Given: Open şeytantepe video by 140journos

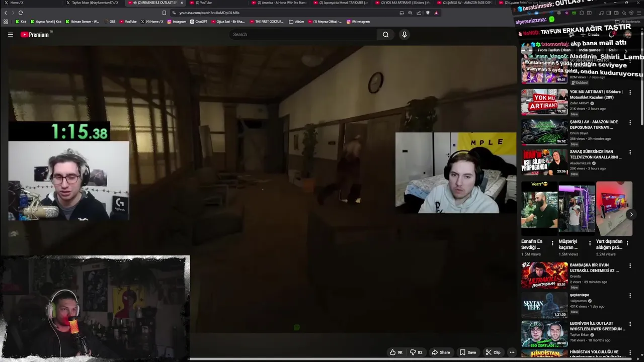Looking at the screenshot, I should [x=544, y=305].
